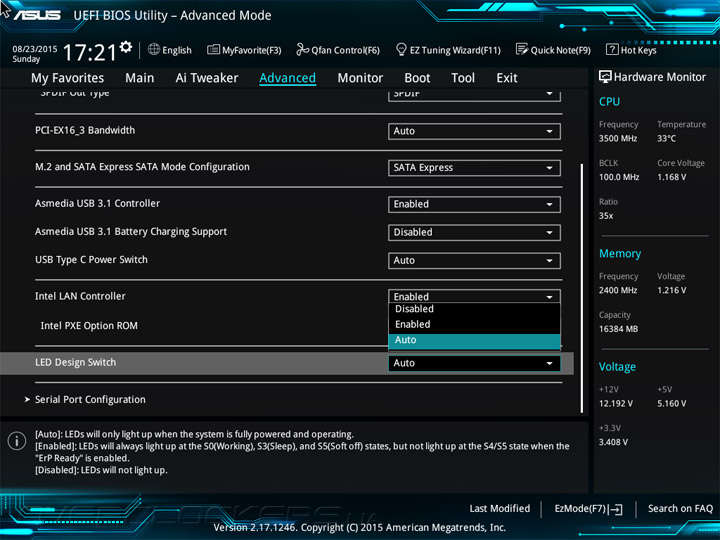This screenshot has width=720, height=540.
Task: Open the PCI-EX16_3 Bandwidth dropdown
Action: 474,131
